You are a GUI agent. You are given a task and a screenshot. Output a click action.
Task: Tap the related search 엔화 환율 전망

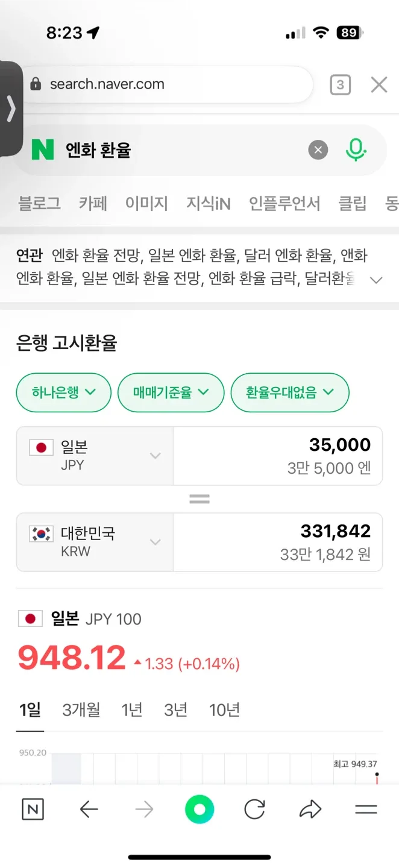coord(96,256)
